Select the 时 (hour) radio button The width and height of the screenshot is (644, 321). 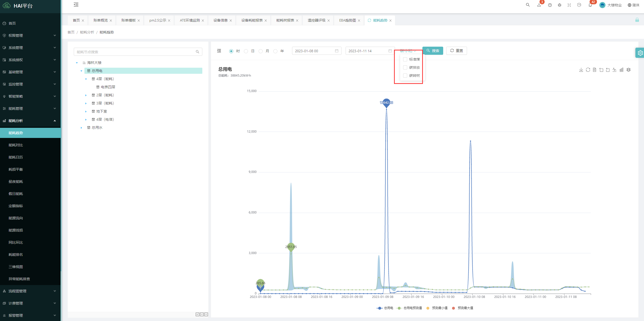(x=231, y=51)
